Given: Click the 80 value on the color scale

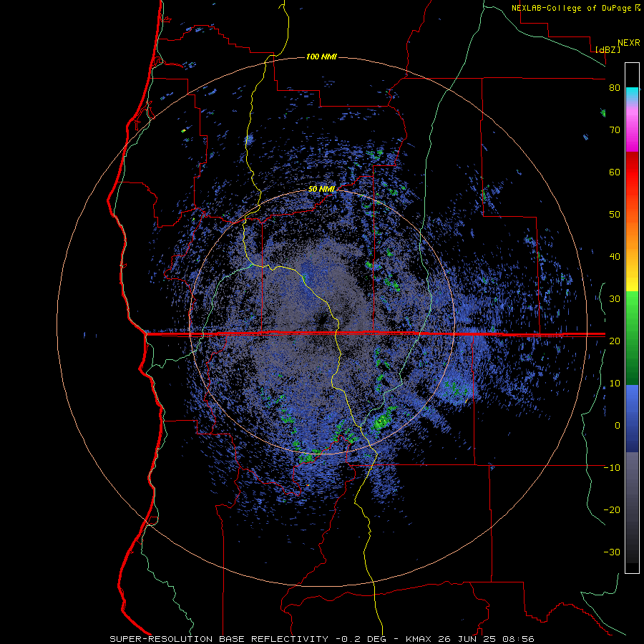Looking at the screenshot, I should click(x=615, y=88).
